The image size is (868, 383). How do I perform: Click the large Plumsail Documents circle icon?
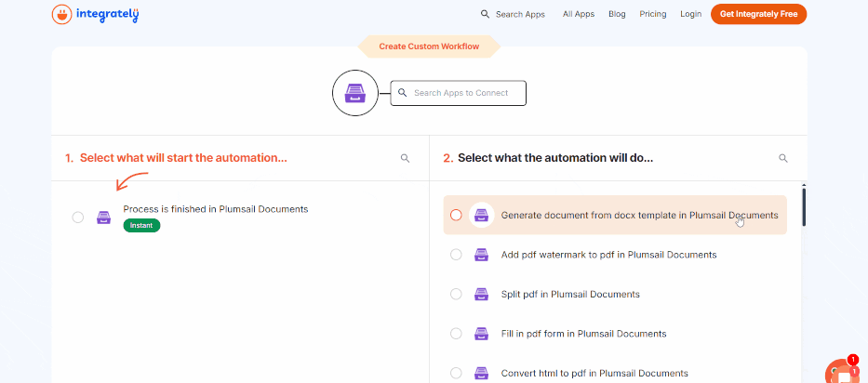355,93
